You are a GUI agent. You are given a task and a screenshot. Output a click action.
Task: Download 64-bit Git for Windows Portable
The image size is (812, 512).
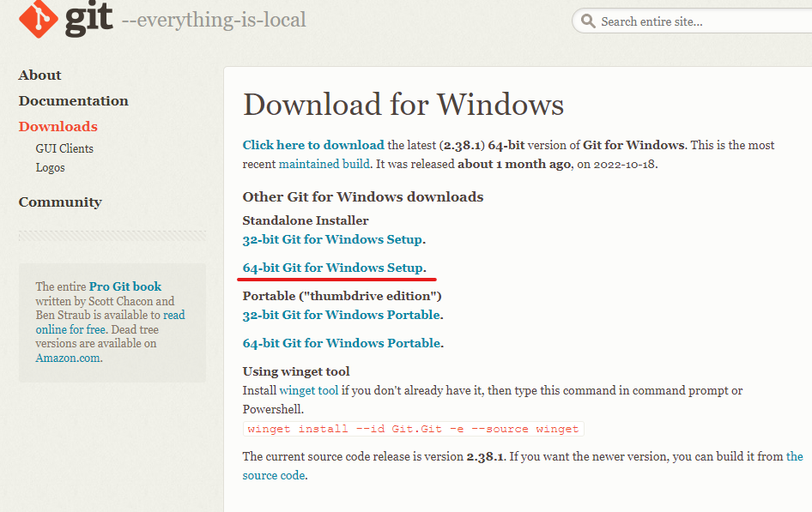pos(342,343)
